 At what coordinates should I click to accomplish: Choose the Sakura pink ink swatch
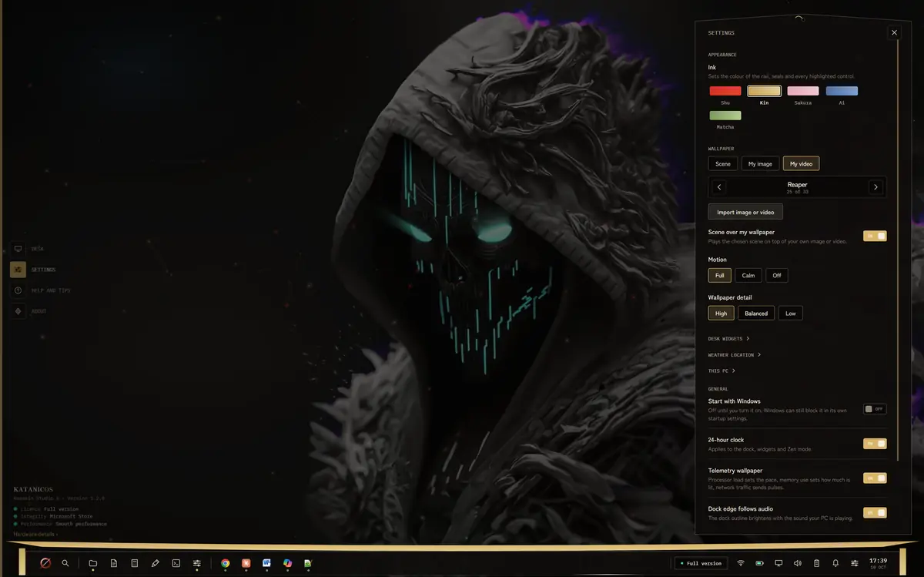(x=803, y=91)
